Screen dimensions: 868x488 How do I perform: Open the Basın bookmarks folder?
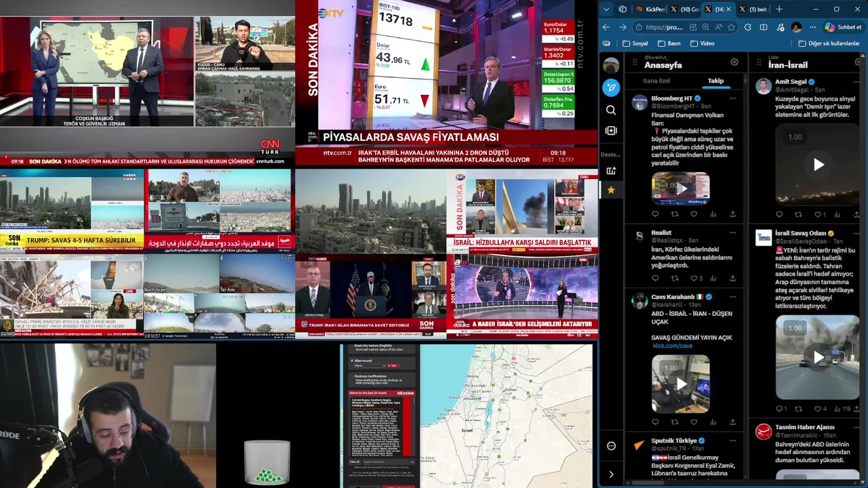pos(669,43)
